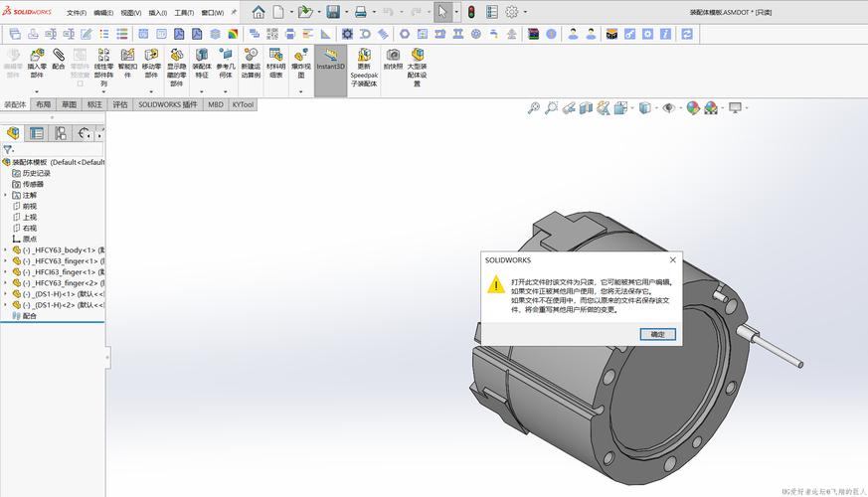Click the 确定 button in dialog

[x=657, y=334]
